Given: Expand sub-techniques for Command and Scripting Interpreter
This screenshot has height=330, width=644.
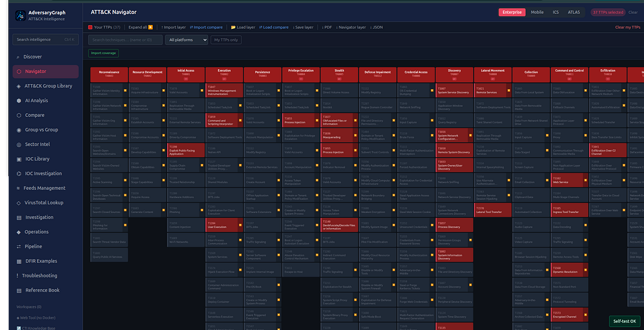Looking at the screenshot, I should (240, 121).
